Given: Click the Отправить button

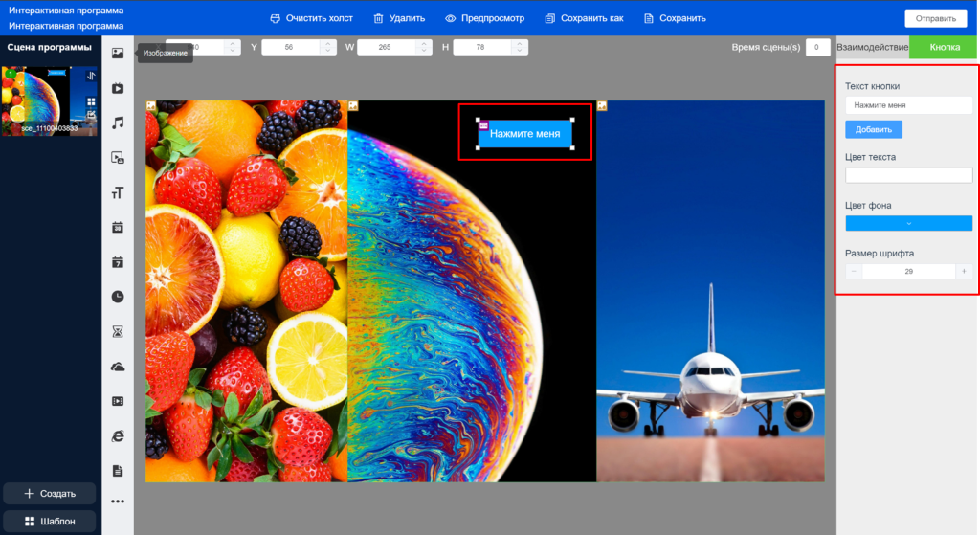Looking at the screenshot, I should (x=935, y=18).
